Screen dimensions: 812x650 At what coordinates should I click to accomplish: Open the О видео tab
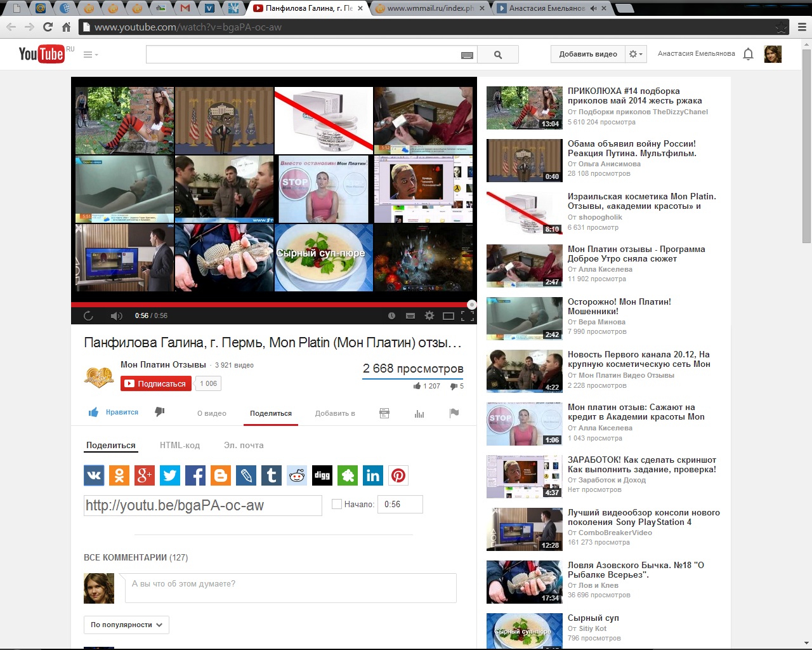[212, 413]
